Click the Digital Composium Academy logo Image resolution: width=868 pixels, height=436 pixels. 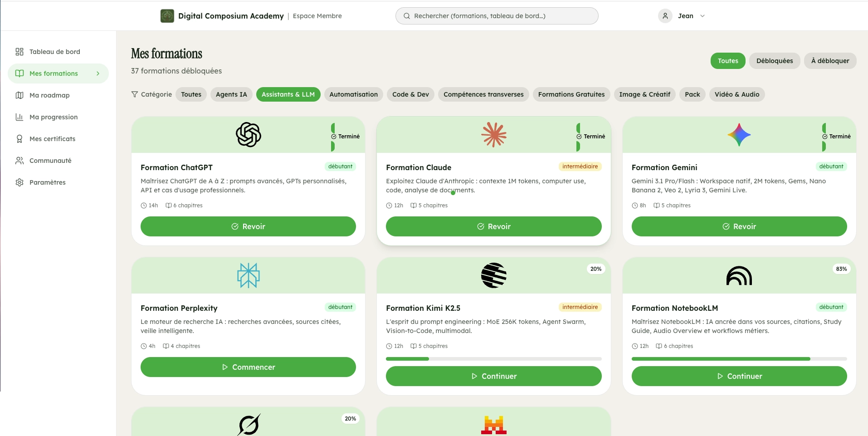click(x=167, y=16)
